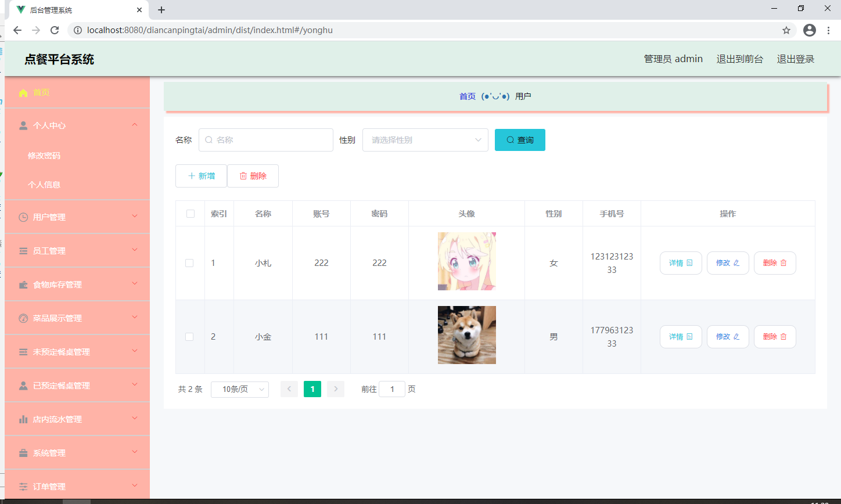The height and width of the screenshot is (504, 841).
Task: Click the home icon next to 首页
Action: pyautogui.click(x=23, y=92)
